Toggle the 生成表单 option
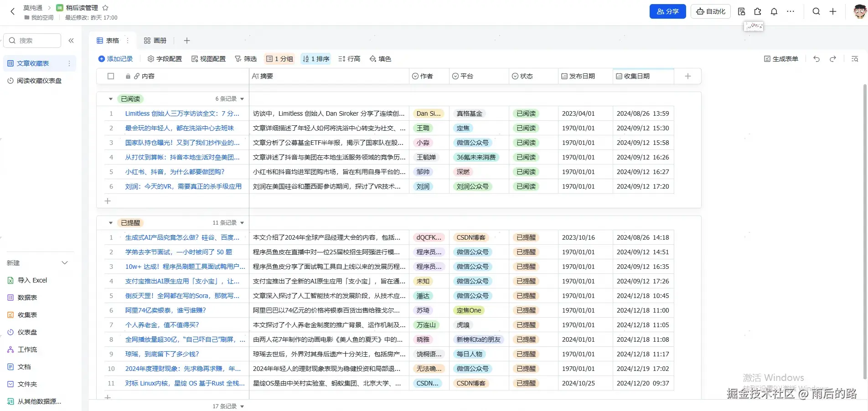The image size is (868, 411). (x=781, y=58)
